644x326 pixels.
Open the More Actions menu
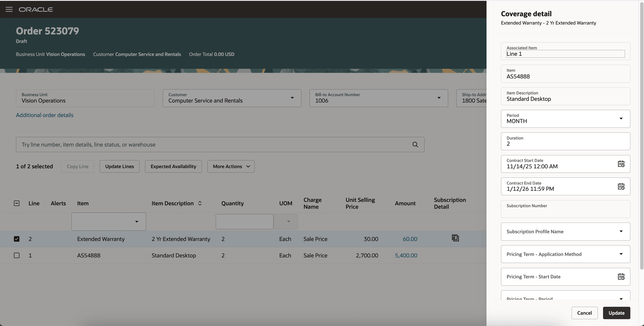pos(230,166)
